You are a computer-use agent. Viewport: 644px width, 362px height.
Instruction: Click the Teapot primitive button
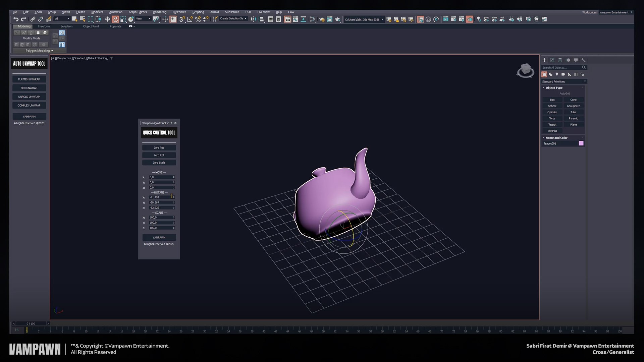pyautogui.click(x=552, y=125)
